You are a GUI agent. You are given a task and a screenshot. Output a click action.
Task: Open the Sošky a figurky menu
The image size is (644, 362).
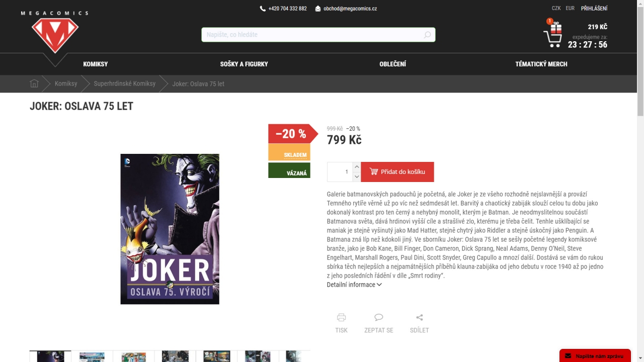coord(244,64)
